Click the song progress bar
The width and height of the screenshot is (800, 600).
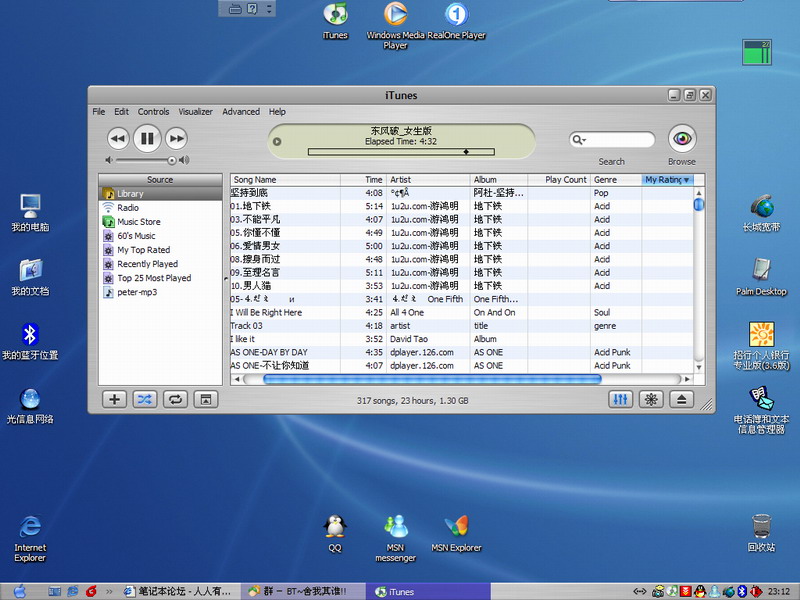pyautogui.click(x=401, y=152)
